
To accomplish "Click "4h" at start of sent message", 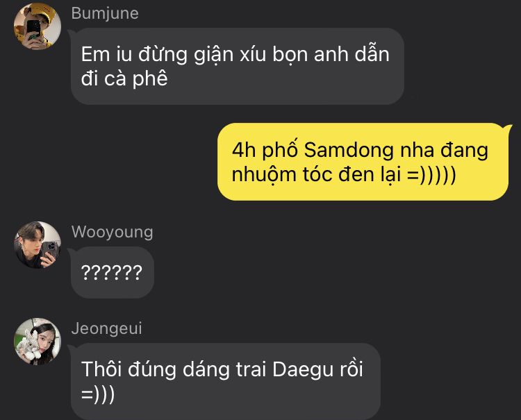I will tap(244, 150).
